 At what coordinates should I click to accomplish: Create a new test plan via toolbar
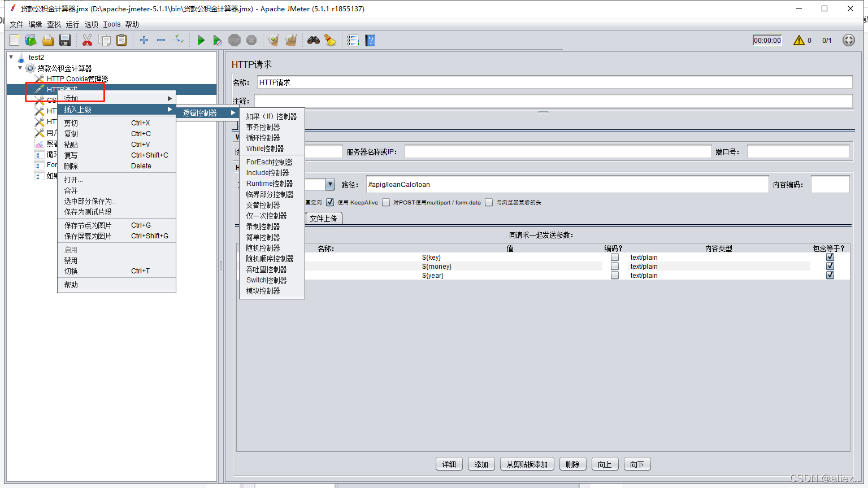14,40
